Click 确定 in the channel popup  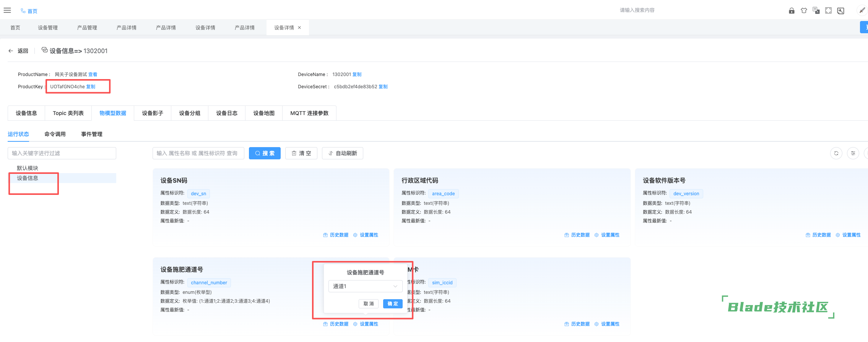point(393,304)
